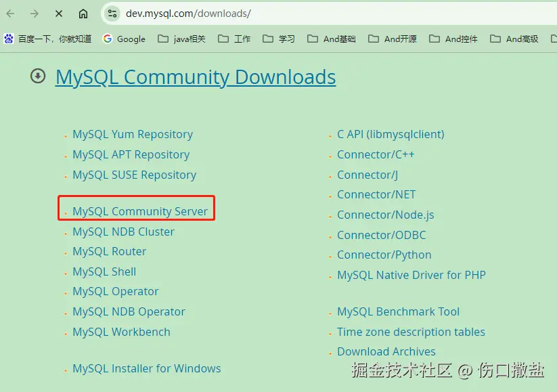
Task: Open the Baidu bookmark
Action: [47, 39]
